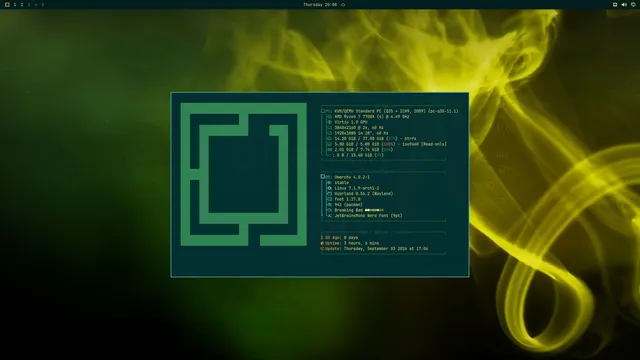Open the volume icon in the top bar
The height and width of the screenshot is (360, 640).
tap(624, 4)
